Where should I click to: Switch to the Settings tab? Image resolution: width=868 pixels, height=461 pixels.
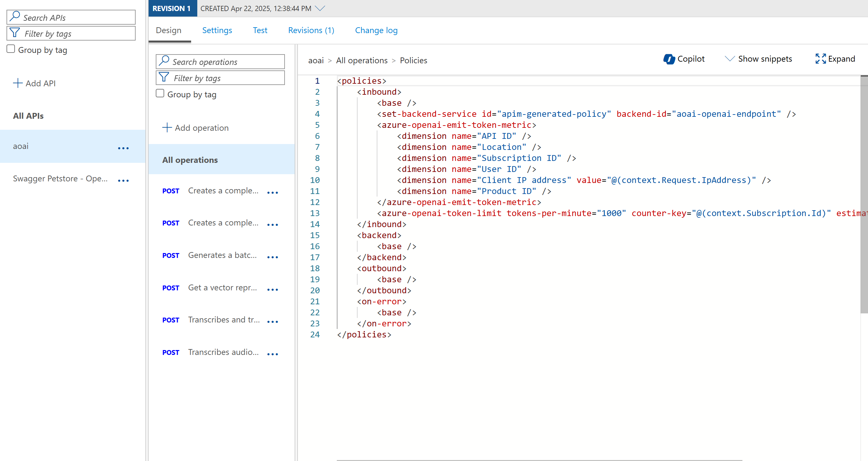tap(217, 30)
